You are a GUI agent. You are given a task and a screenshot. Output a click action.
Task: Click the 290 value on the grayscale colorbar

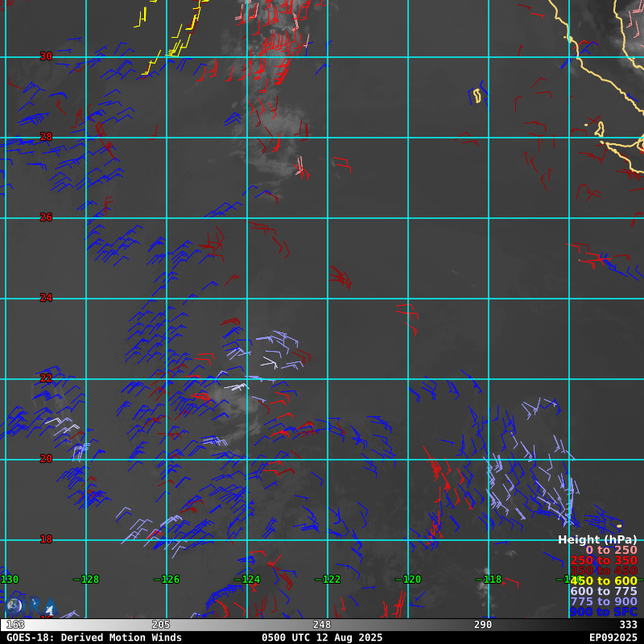coord(483,625)
